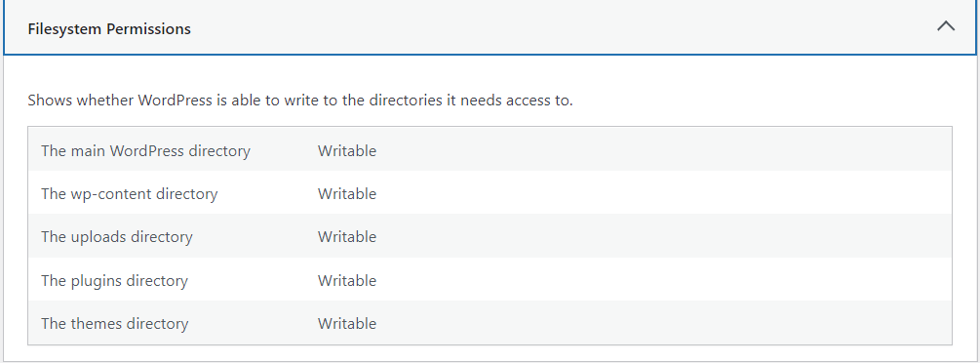This screenshot has height=363, width=980.
Task: Click Writable status for plugins directory
Action: click(347, 280)
